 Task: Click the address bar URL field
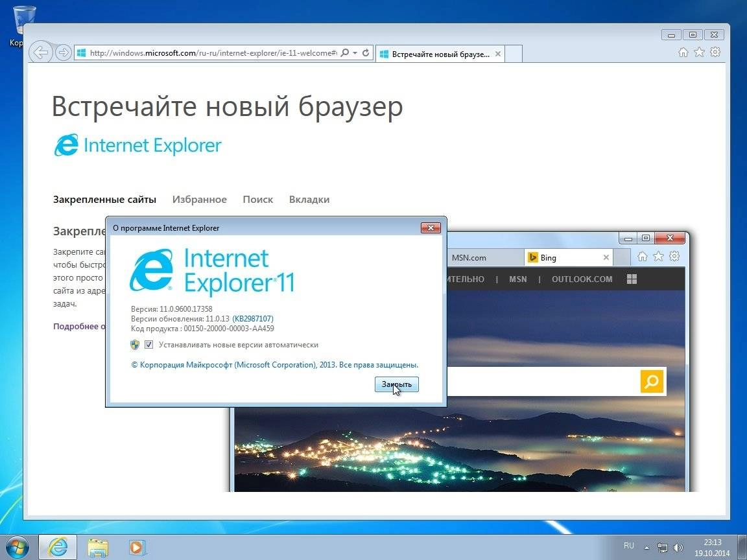[x=213, y=53]
